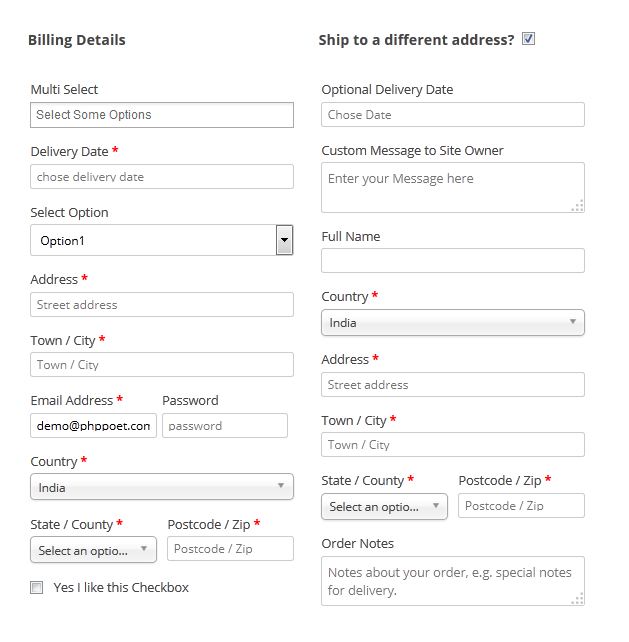Focus the billing Town / City field
The image size is (629, 642).
tap(162, 365)
